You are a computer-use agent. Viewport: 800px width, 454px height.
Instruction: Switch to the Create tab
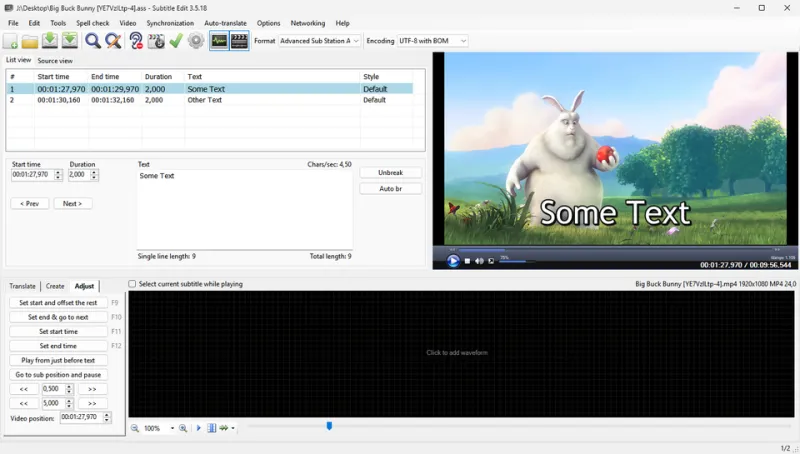(x=55, y=286)
